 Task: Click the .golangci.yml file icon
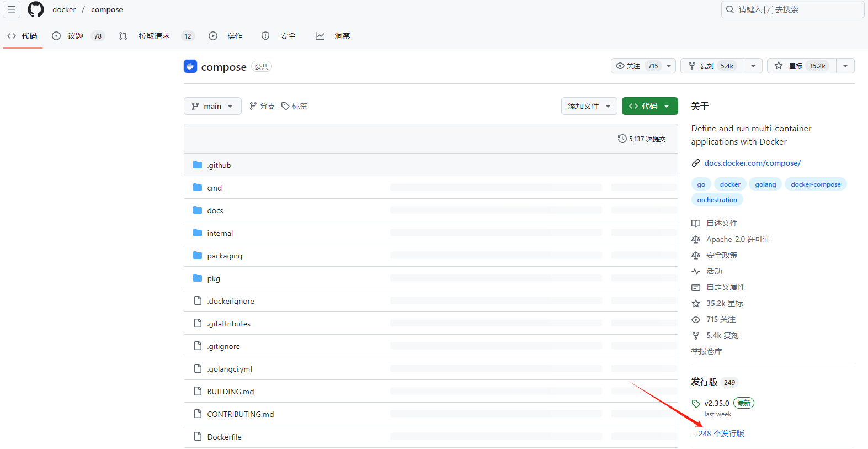[x=198, y=368]
